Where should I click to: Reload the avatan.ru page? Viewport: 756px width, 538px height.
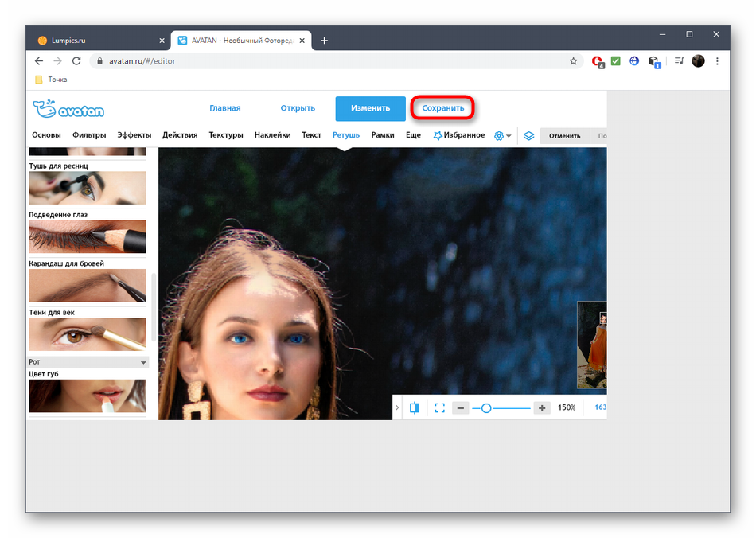coord(76,61)
